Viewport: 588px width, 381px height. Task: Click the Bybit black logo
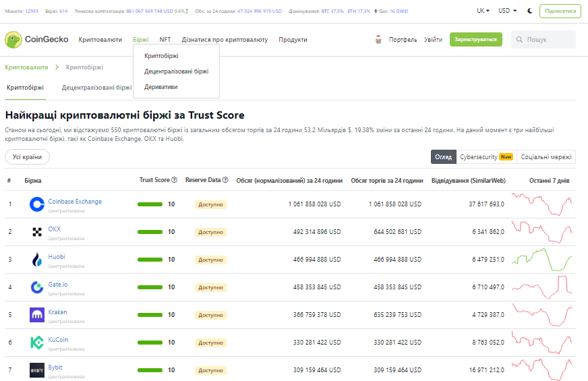click(x=36, y=370)
